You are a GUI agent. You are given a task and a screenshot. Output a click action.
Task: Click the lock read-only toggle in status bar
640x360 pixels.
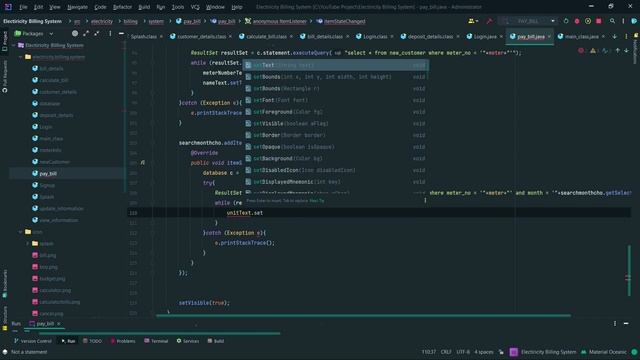[502, 352]
